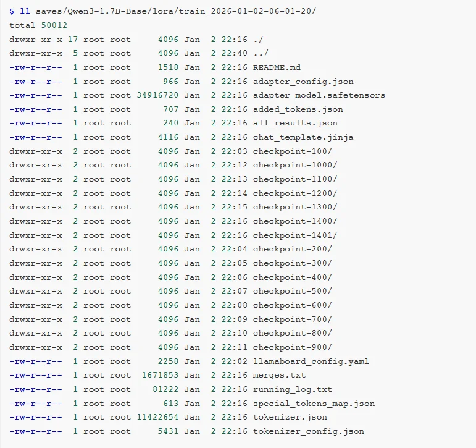Click the running_log.txt entry
Screen dimensions: 476x448
(x=293, y=389)
